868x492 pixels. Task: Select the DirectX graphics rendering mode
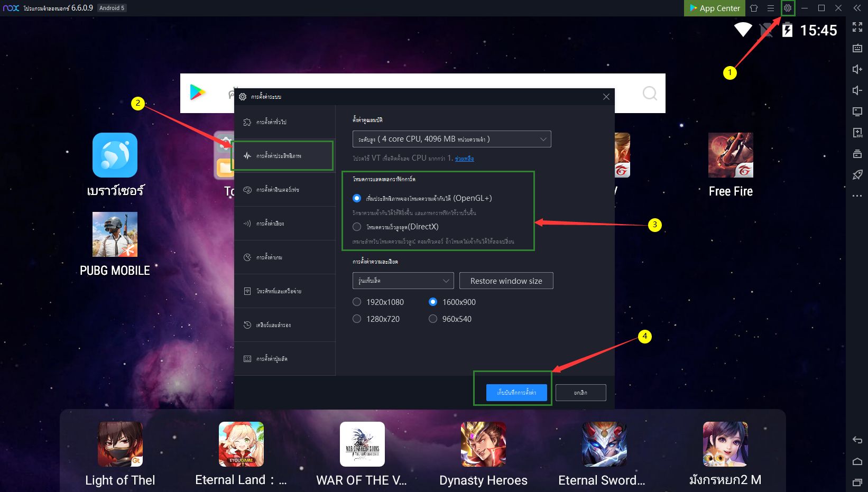coord(357,227)
